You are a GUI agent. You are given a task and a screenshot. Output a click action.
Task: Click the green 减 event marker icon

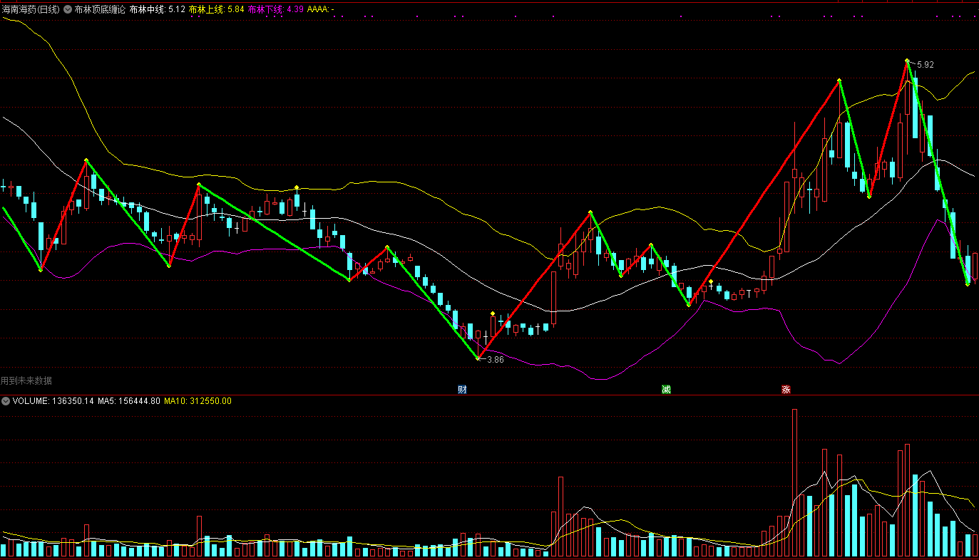tap(666, 390)
